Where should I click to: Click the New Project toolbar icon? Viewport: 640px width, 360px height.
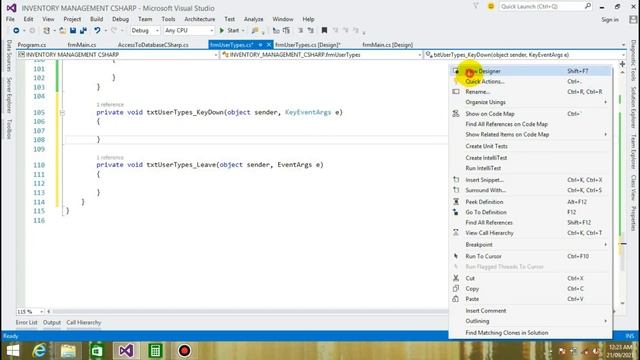pos(47,31)
